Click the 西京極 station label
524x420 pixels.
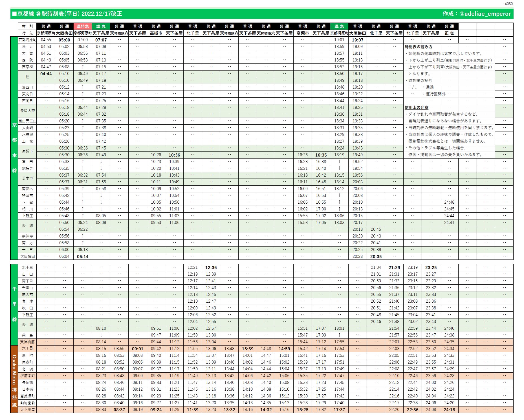tap(27, 67)
